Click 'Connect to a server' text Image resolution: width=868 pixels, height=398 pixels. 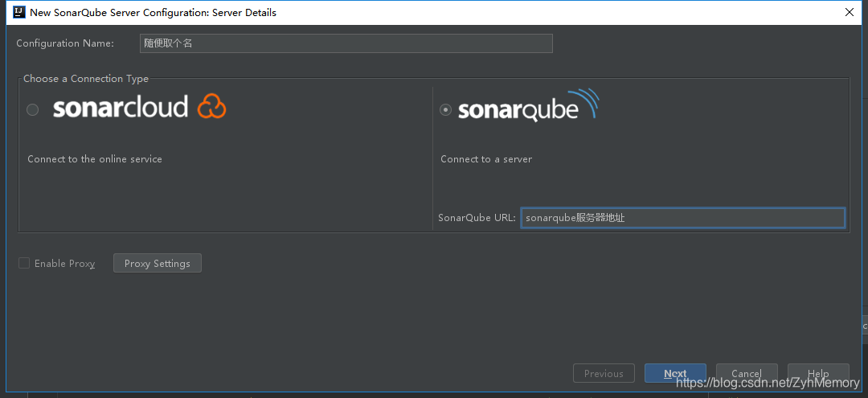click(x=486, y=159)
